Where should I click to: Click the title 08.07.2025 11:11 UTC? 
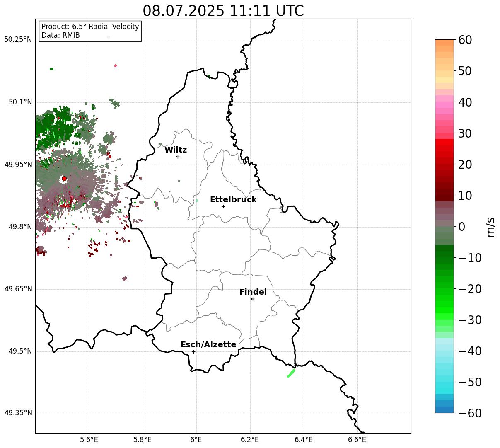point(223,11)
